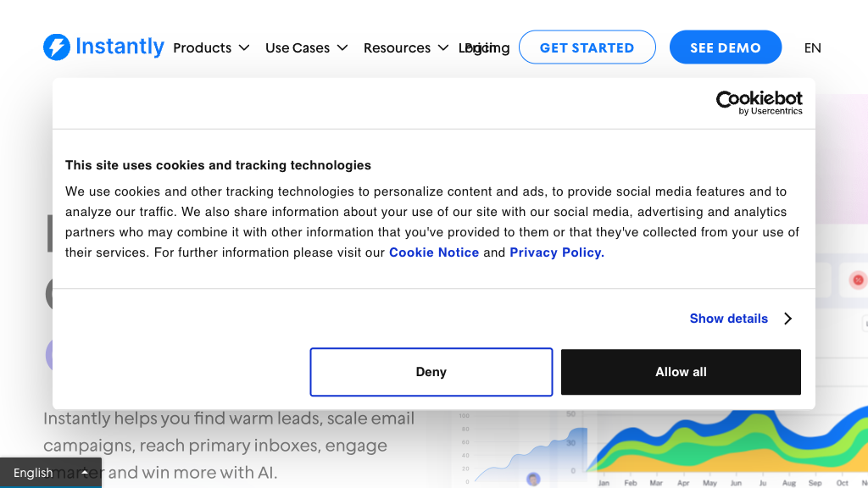Expand the Products chevron in navigation
Image resolution: width=868 pixels, height=488 pixels.
244,47
